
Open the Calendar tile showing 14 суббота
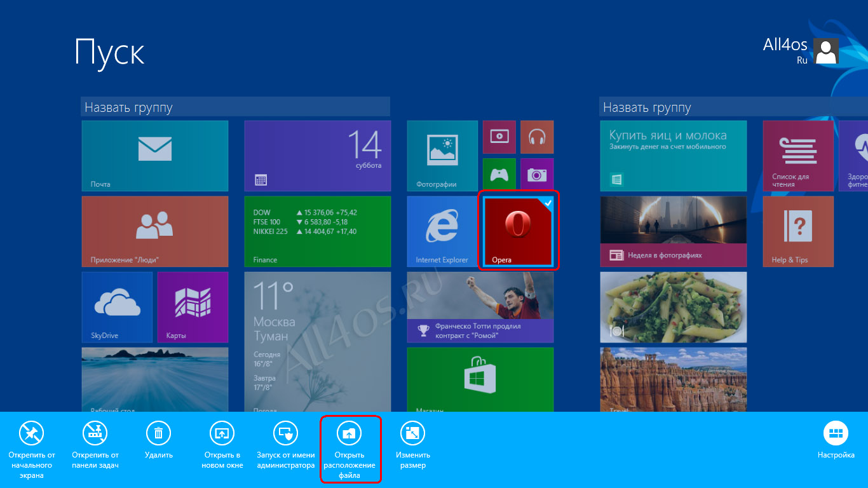click(x=318, y=156)
